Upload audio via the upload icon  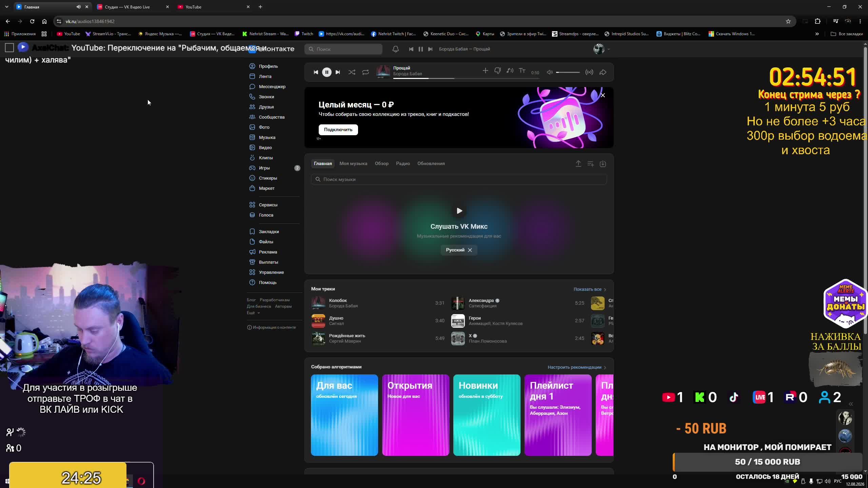(x=578, y=164)
